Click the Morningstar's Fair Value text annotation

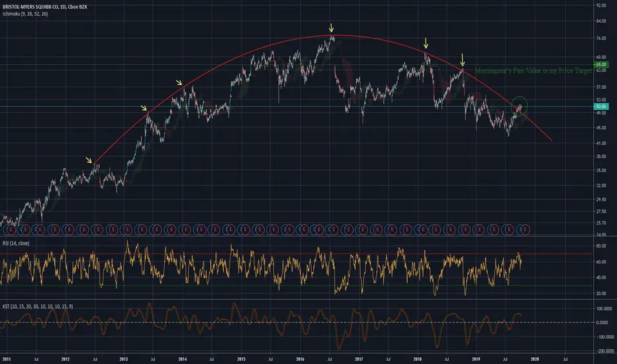tap(533, 71)
